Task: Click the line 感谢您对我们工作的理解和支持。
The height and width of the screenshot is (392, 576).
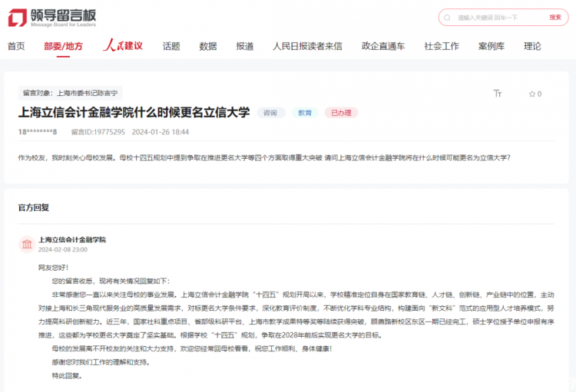Action: [101, 362]
